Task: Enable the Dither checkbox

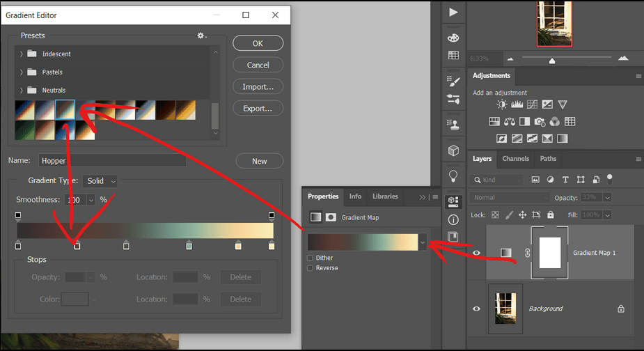Action: click(x=311, y=258)
